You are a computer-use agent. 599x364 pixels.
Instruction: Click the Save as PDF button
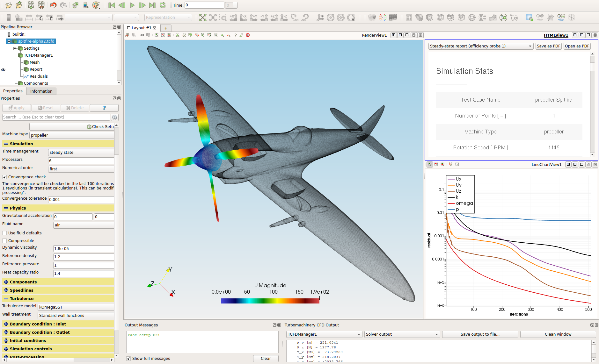click(x=548, y=46)
